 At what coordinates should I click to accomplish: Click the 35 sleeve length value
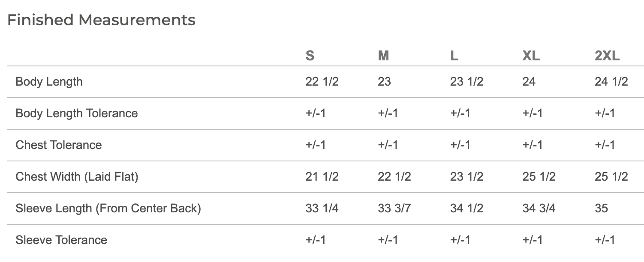(x=601, y=208)
